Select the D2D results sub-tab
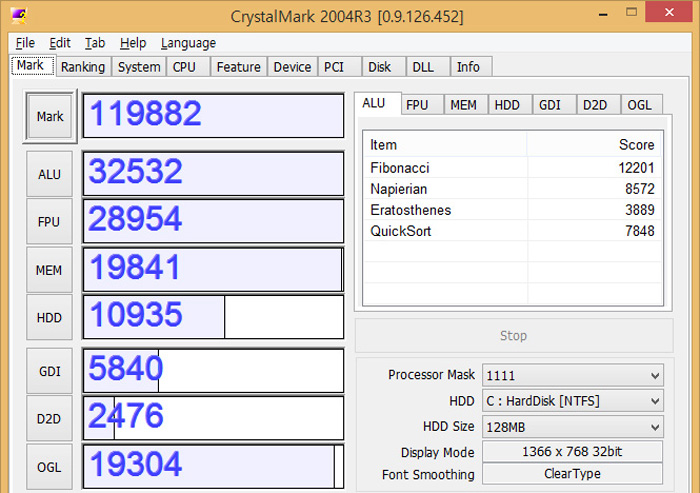 (598, 105)
